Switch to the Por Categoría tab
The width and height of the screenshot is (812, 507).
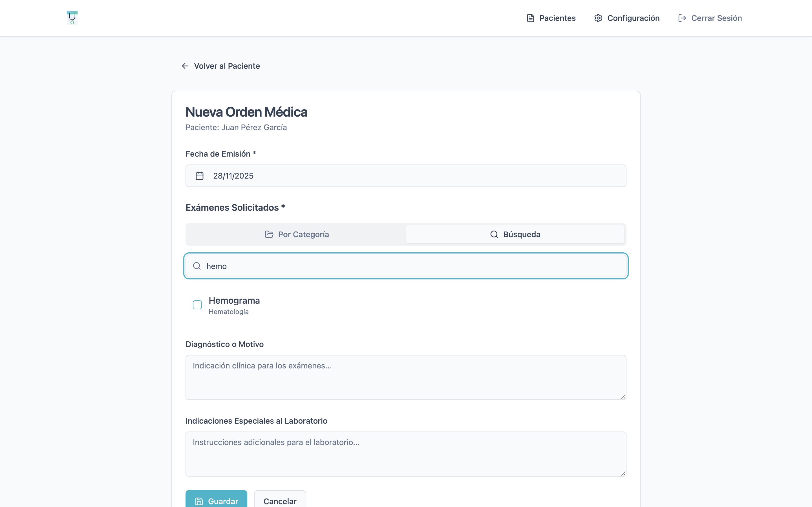point(296,234)
